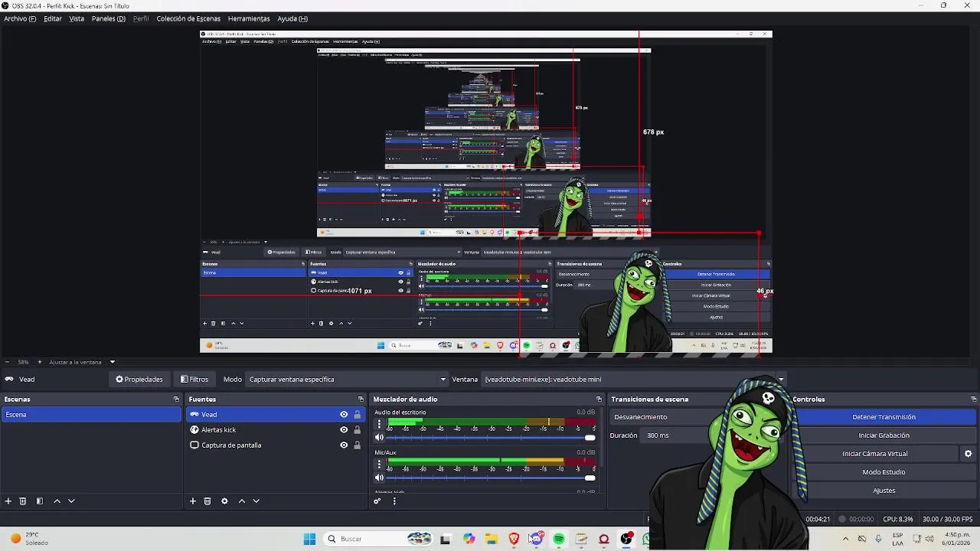
Task: Open Vista menu
Action: [77, 18]
